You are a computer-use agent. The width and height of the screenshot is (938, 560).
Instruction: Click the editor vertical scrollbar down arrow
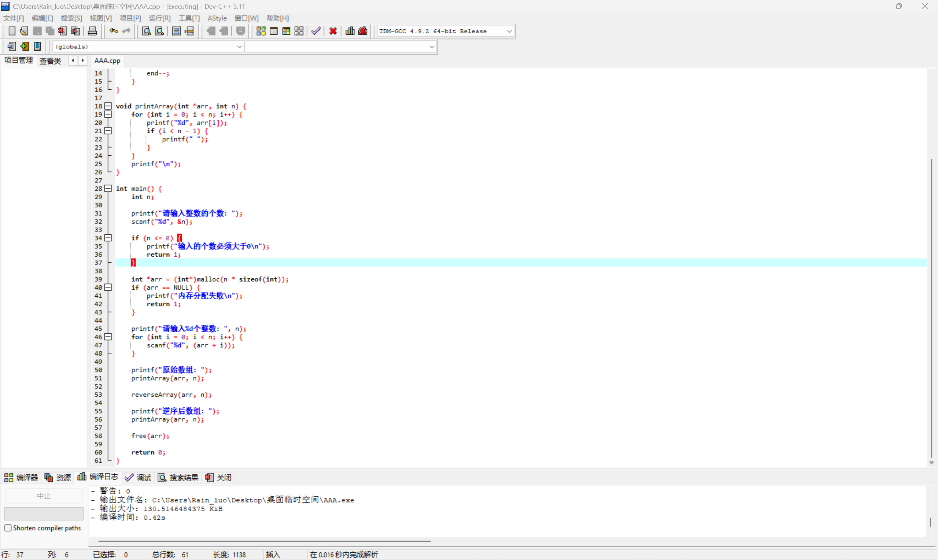[931, 462]
